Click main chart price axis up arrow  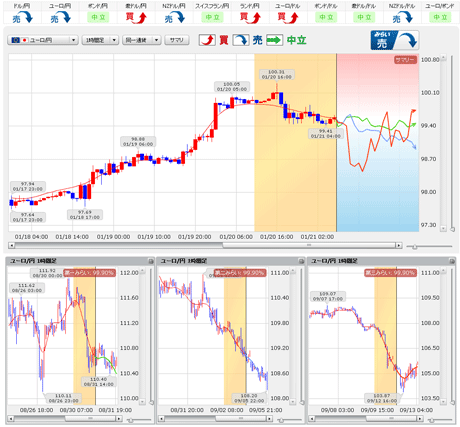(x=443, y=58)
